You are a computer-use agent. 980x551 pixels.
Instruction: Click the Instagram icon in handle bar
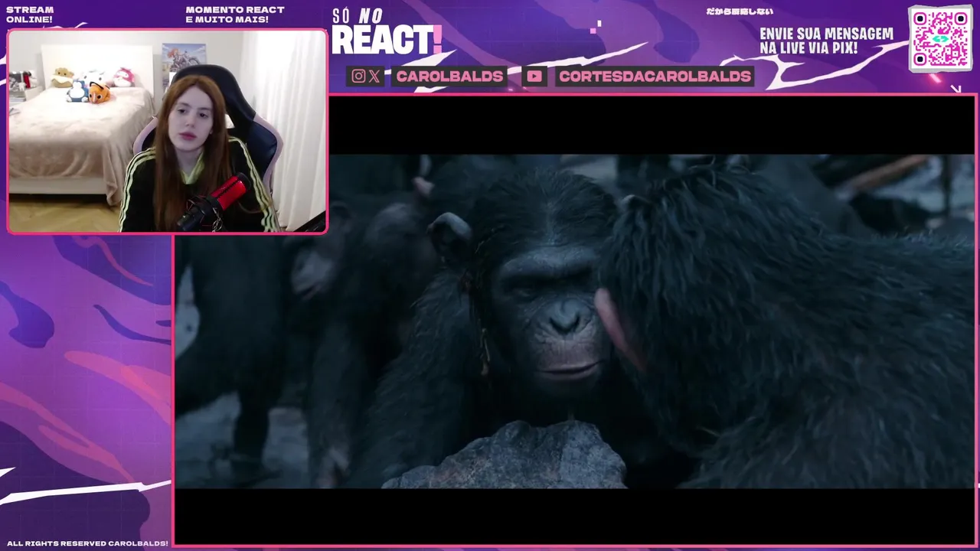358,76
